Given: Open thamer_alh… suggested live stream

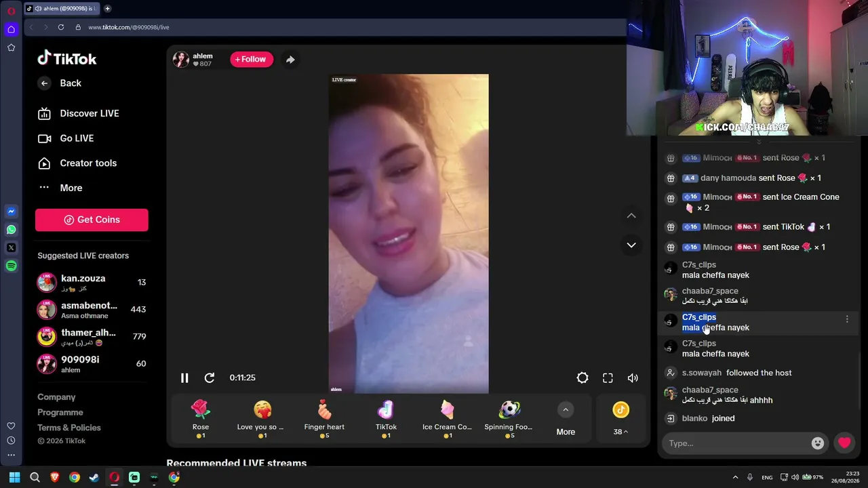Looking at the screenshot, I should (92, 337).
